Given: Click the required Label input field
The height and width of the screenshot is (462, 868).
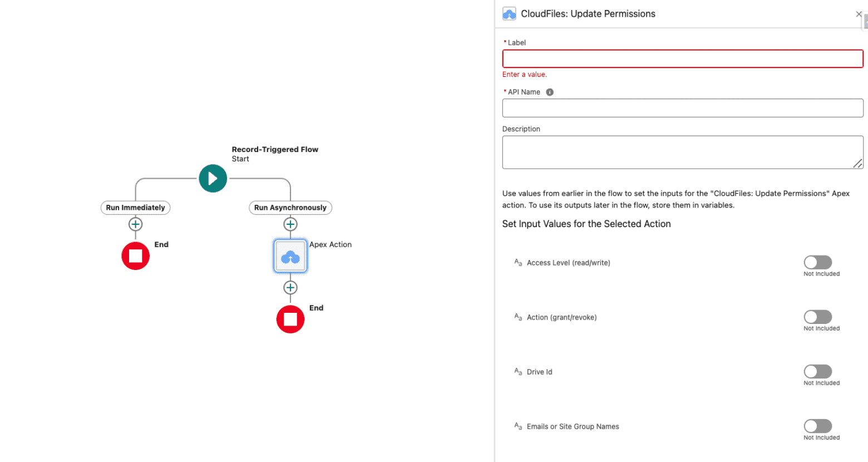Looking at the screenshot, I should 682,58.
